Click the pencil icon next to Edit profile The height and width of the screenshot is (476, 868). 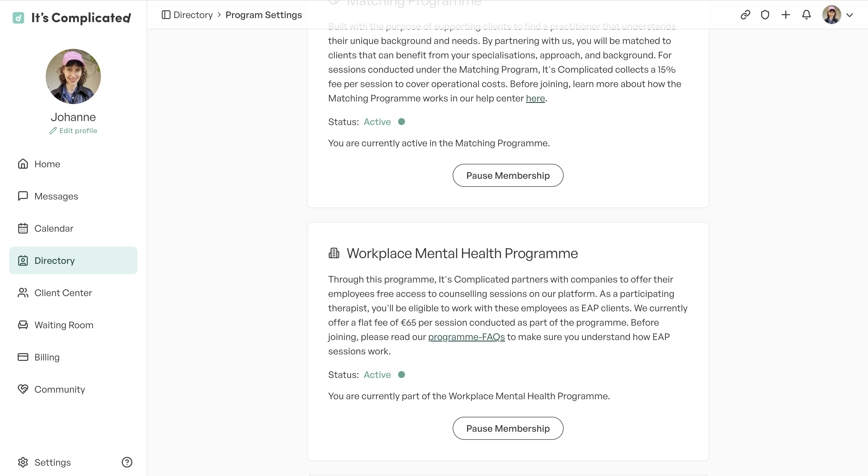coord(53,131)
